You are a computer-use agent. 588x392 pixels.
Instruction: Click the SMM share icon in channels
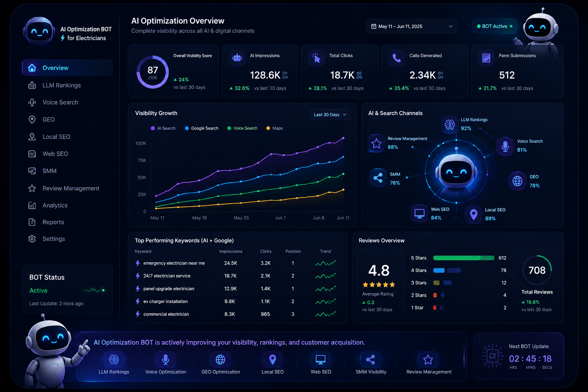click(x=378, y=178)
